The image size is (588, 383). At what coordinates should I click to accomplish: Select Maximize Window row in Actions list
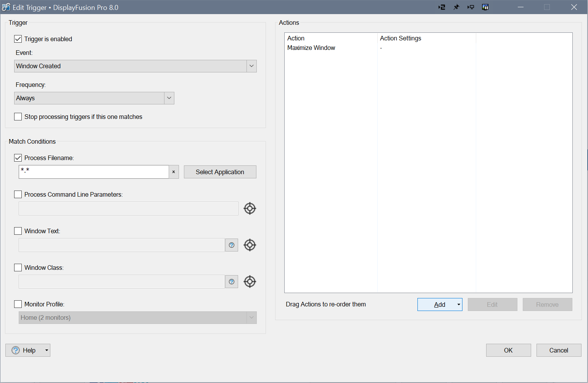pyautogui.click(x=428, y=48)
